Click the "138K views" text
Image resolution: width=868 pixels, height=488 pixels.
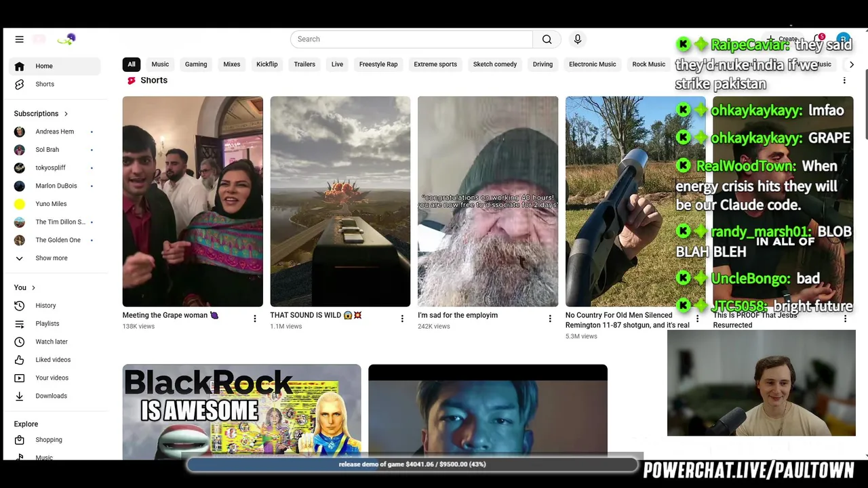pyautogui.click(x=138, y=327)
